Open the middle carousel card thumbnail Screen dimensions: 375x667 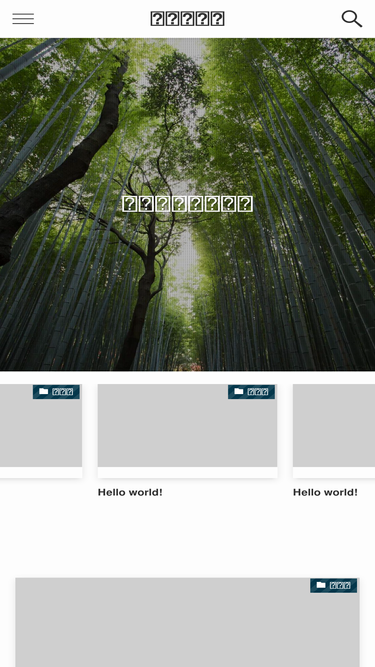[188, 425]
